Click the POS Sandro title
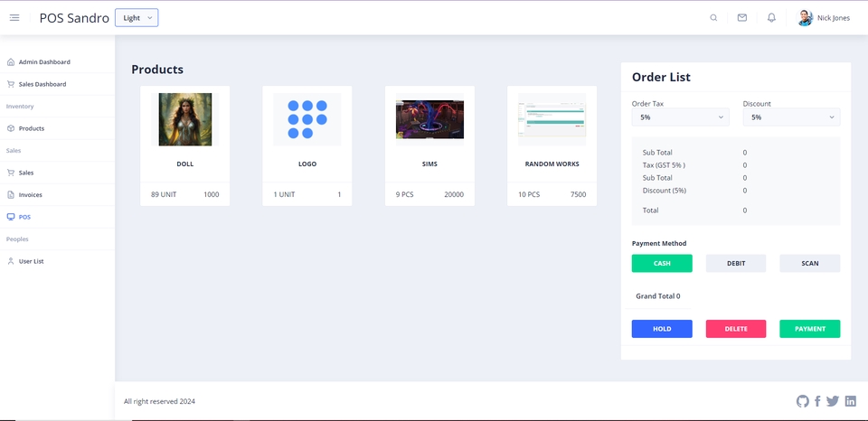868x421 pixels. pos(74,18)
